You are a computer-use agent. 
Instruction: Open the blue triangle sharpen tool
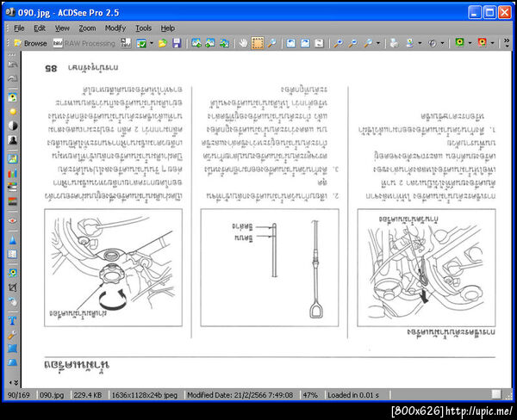[12, 240]
